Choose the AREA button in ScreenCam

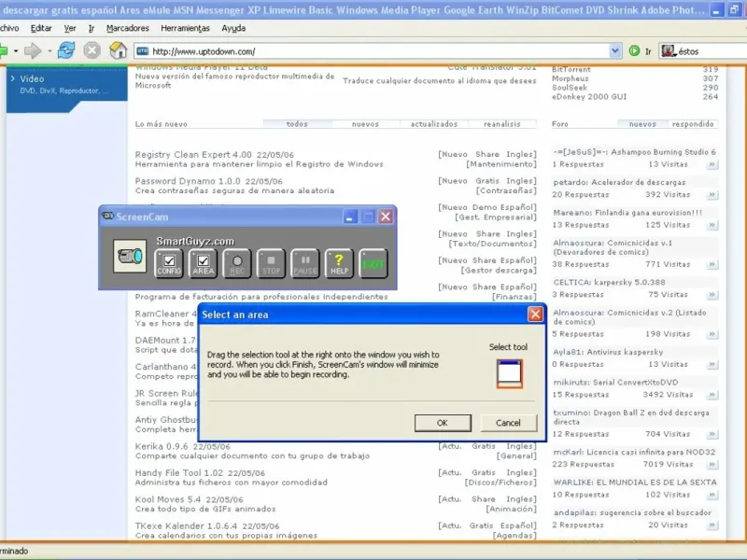[x=203, y=263]
